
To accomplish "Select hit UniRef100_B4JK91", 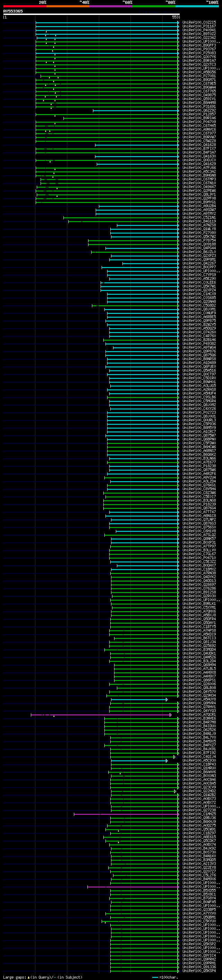I will [199, 749].
